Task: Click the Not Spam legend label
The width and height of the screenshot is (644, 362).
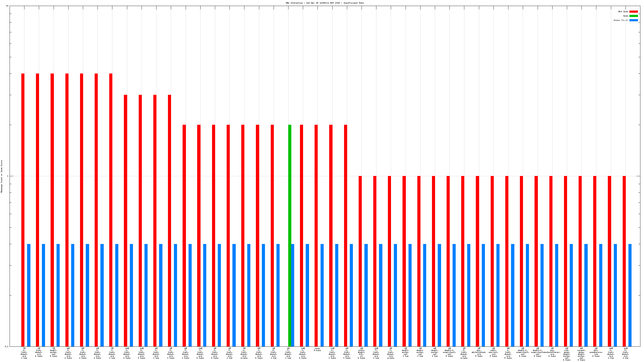Action: [x=623, y=11]
